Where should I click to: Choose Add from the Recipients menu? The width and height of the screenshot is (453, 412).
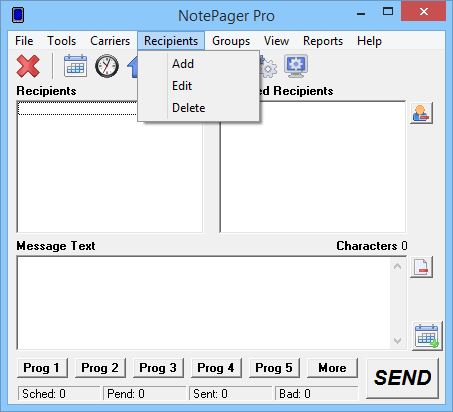198,64
